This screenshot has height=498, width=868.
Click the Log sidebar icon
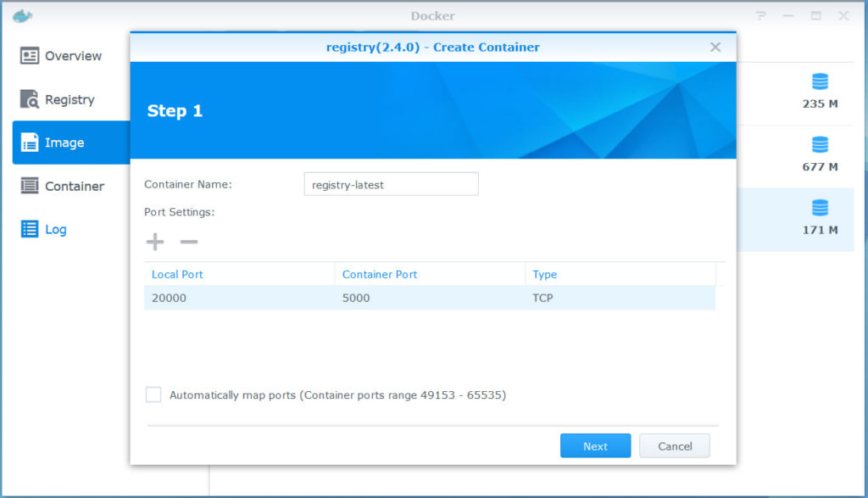[30, 229]
